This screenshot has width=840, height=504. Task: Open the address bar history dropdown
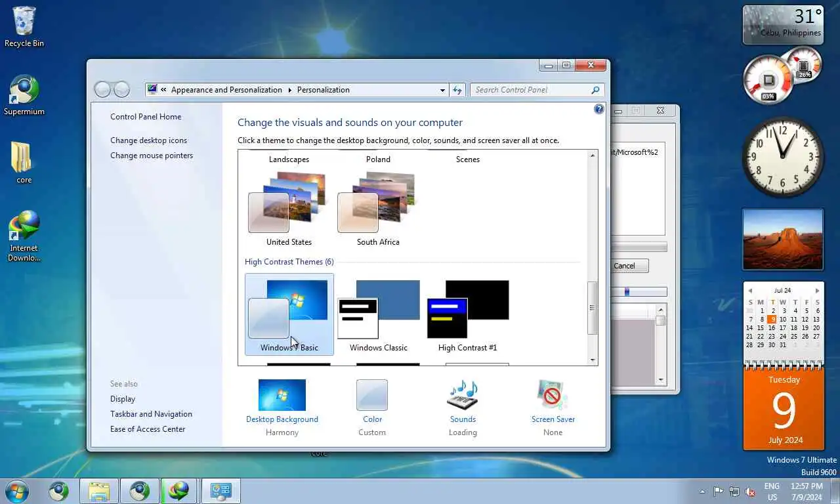coord(442,90)
